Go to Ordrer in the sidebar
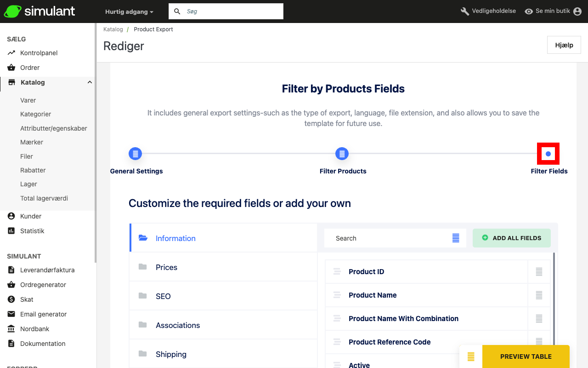 (x=30, y=68)
